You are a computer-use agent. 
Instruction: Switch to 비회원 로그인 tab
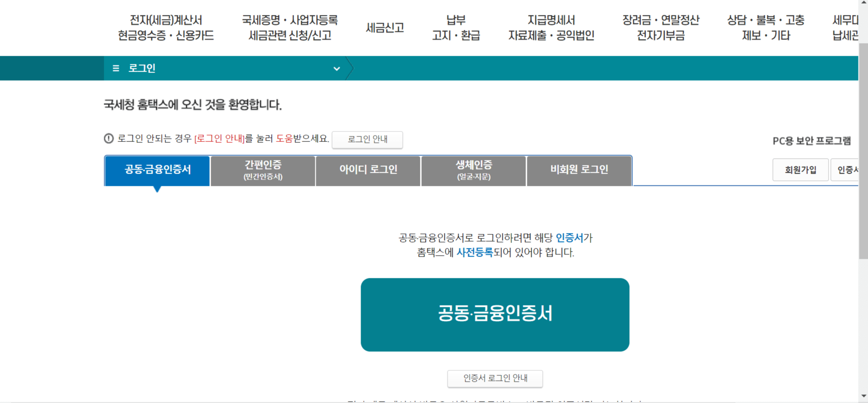click(x=579, y=170)
